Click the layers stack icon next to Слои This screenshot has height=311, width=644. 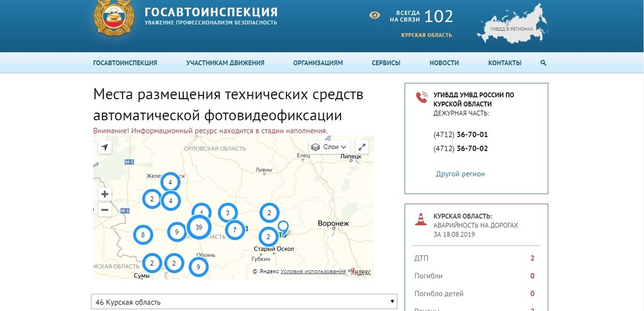[x=316, y=146]
